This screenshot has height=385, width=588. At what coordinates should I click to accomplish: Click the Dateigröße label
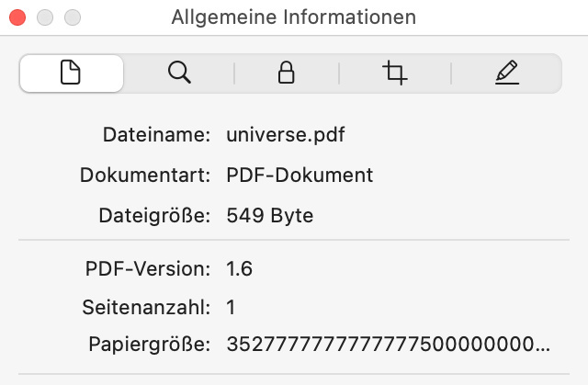[x=155, y=216]
